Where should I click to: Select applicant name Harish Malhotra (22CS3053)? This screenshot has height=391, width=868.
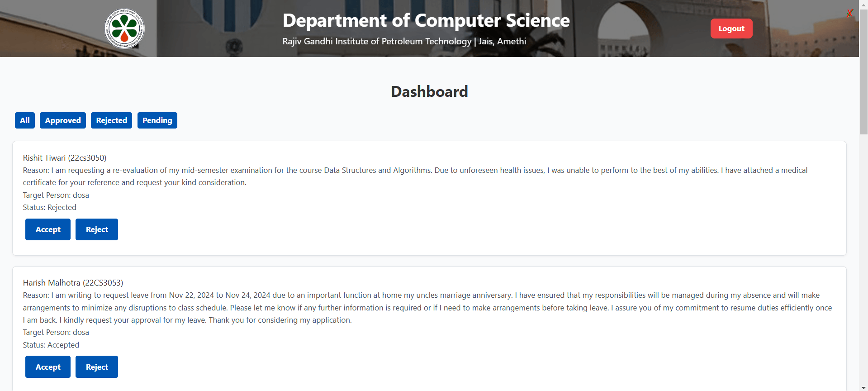pyautogui.click(x=73, y=283)
